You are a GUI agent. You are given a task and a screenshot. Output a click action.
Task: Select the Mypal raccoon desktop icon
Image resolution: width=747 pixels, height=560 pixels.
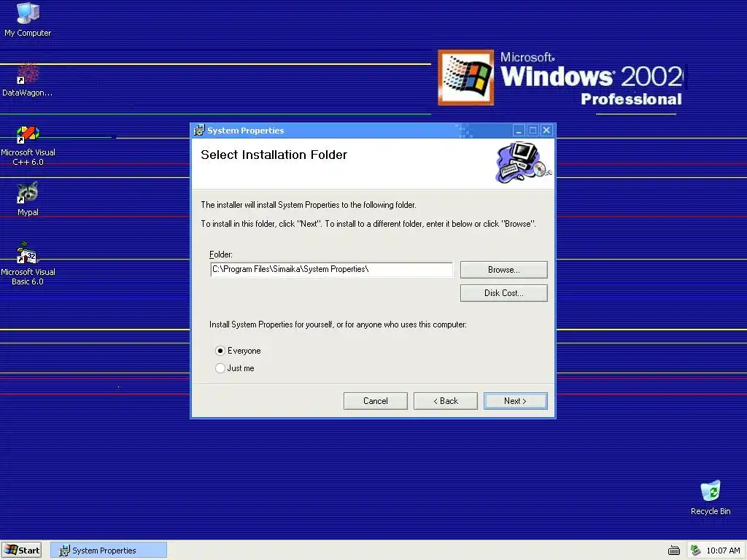click(28, 199)
